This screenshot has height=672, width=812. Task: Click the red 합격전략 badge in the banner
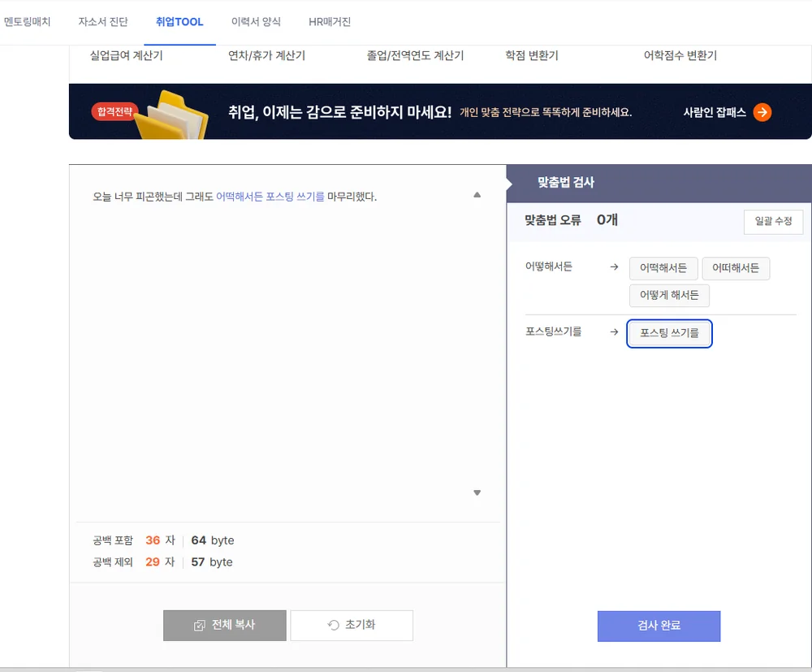tap(114, 111)
